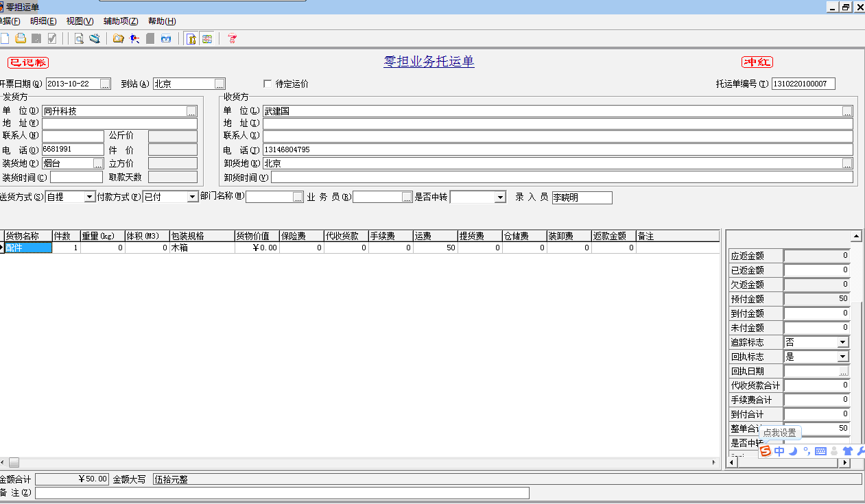
Task: Expand the 送货方式 dropdown
Action: click(89, 197)
